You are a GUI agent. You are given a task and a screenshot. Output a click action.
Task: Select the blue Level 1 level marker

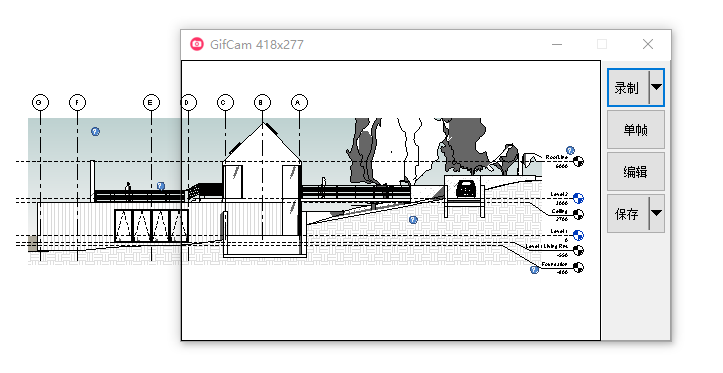[578, 236]
